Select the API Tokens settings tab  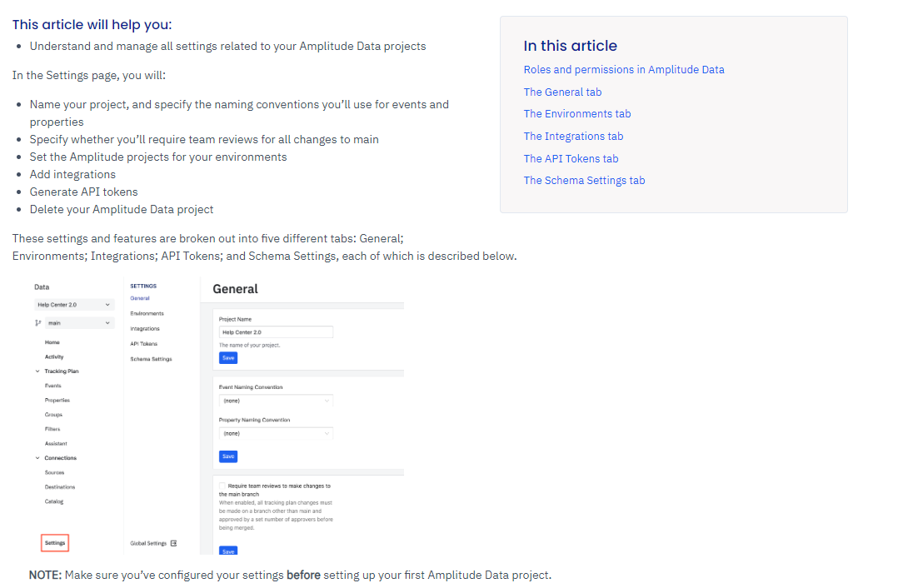(144, 344)
